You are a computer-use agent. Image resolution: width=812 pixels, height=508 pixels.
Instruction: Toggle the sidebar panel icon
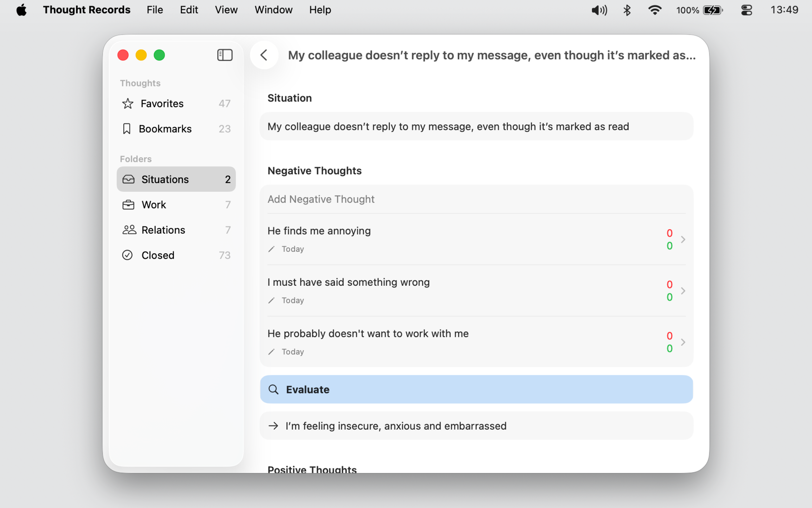(225, 55)
